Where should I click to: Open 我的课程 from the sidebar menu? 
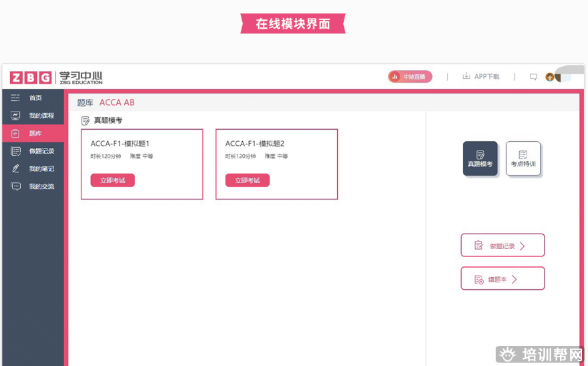pyautogui.click(x=41, y=116)
